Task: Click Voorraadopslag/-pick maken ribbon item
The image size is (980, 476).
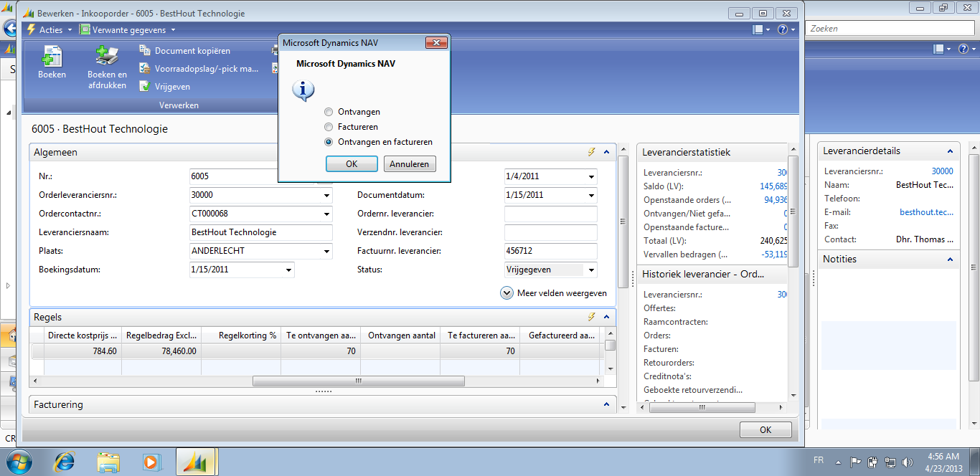Action: click(199, 69)
